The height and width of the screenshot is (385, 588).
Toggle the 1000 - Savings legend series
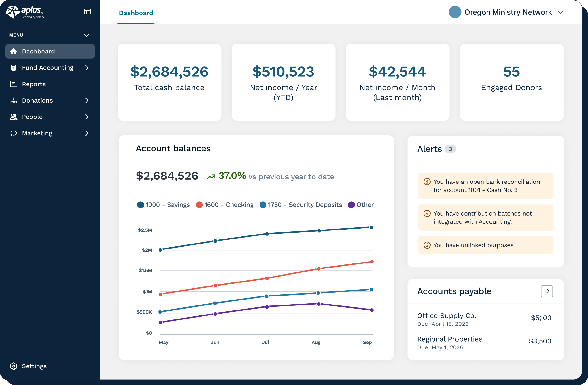(x=163, y=205)
